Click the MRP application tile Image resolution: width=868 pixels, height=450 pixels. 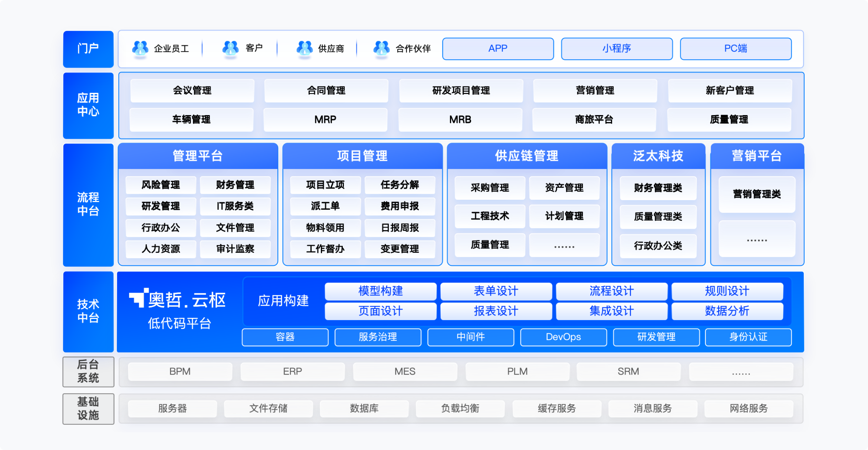coord(325,120)
